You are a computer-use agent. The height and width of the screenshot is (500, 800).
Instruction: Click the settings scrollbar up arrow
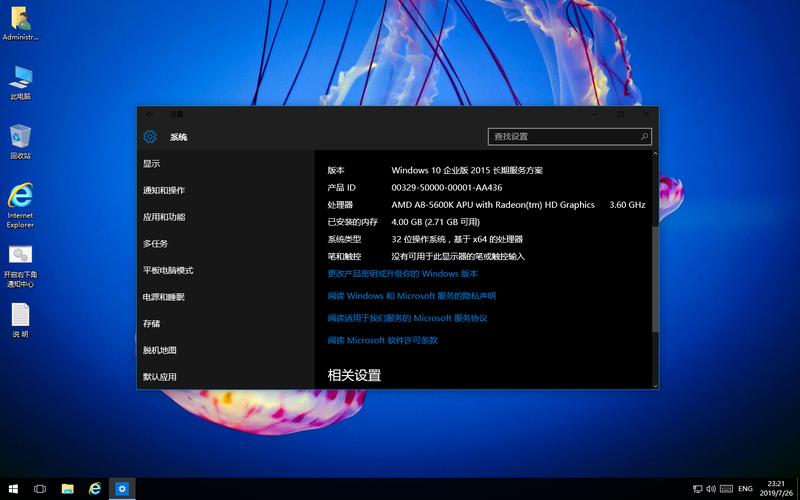point(655,154)
